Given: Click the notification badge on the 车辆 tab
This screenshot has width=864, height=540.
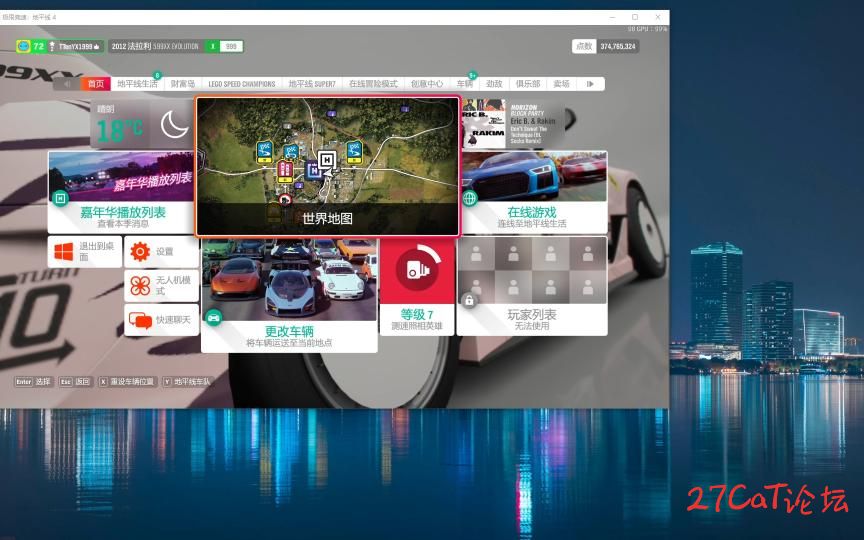Looking at the screenshot, I should pos(473,75).
